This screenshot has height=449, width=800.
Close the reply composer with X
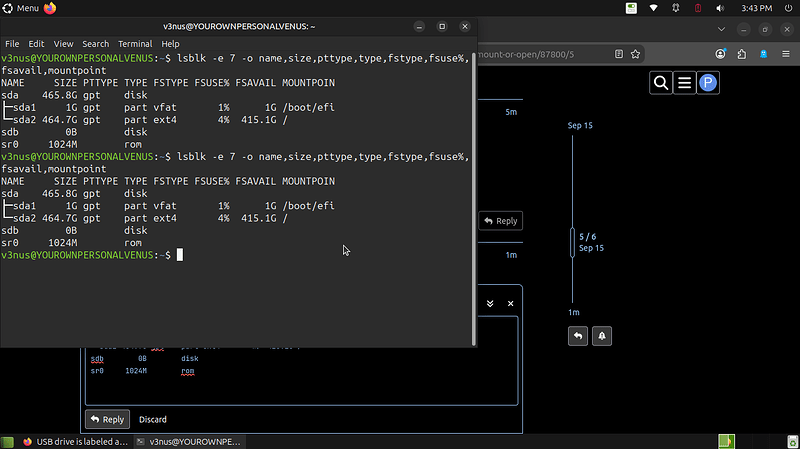[510, 304]
